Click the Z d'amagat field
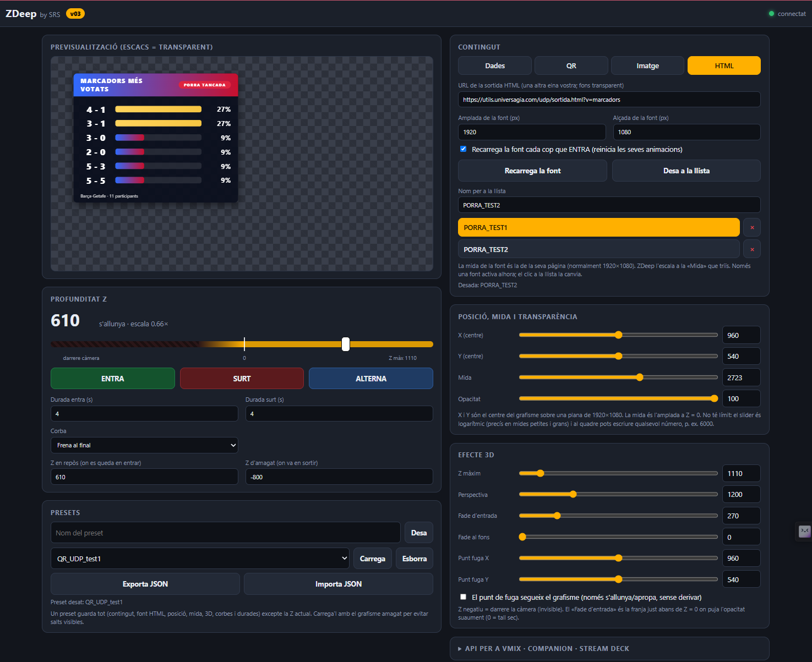This screenshot has height=662, width=812. [339, 477]
